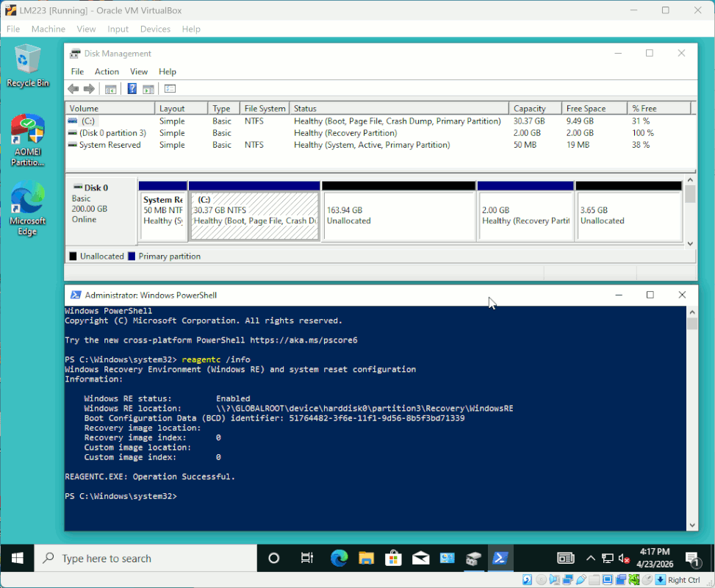Open News and interests taskbar icon
Image resolution: width=715 pixels, height=588 pixels.
(565, 558)
